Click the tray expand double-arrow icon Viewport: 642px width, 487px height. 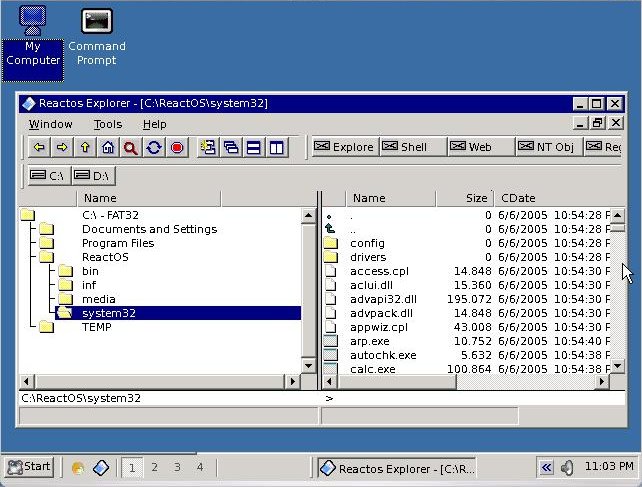[546, 467]
